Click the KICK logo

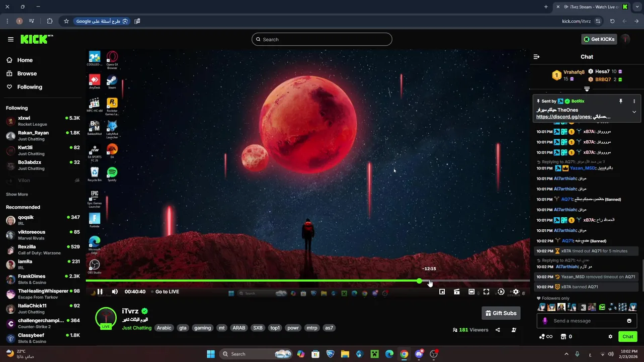(x=37, y=39)
